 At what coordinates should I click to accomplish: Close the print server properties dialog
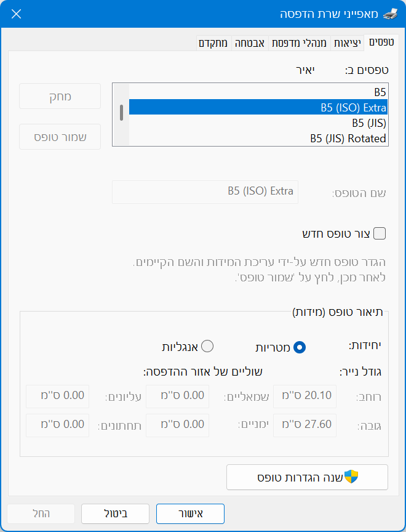click(x=17, y=14)
